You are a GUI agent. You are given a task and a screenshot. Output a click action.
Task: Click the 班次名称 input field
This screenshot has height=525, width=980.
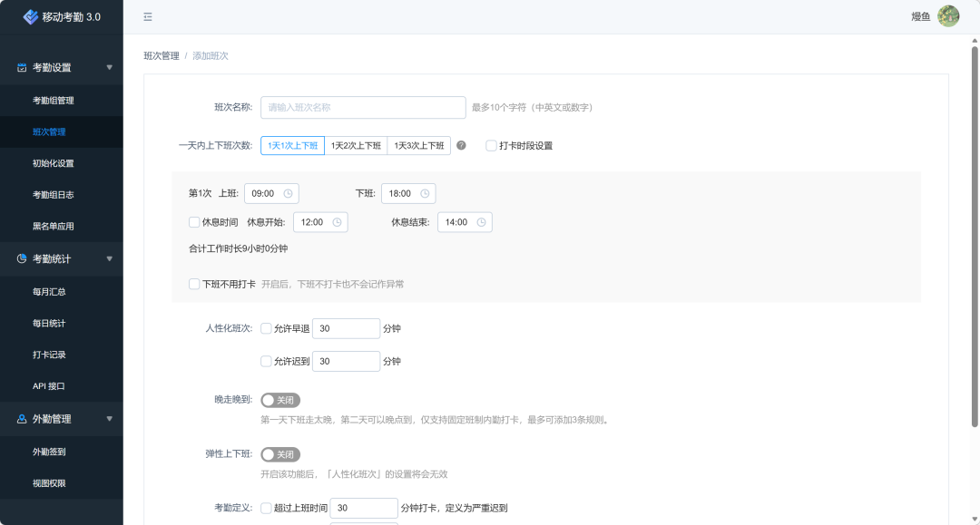click(x=363, y=107)
